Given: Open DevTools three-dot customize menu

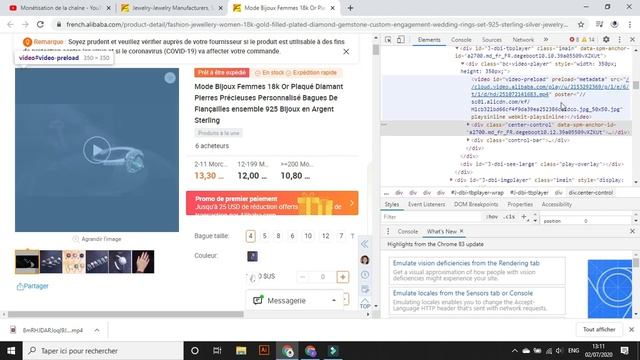Looking at the screenshot, I should click(x=620, y=40).
